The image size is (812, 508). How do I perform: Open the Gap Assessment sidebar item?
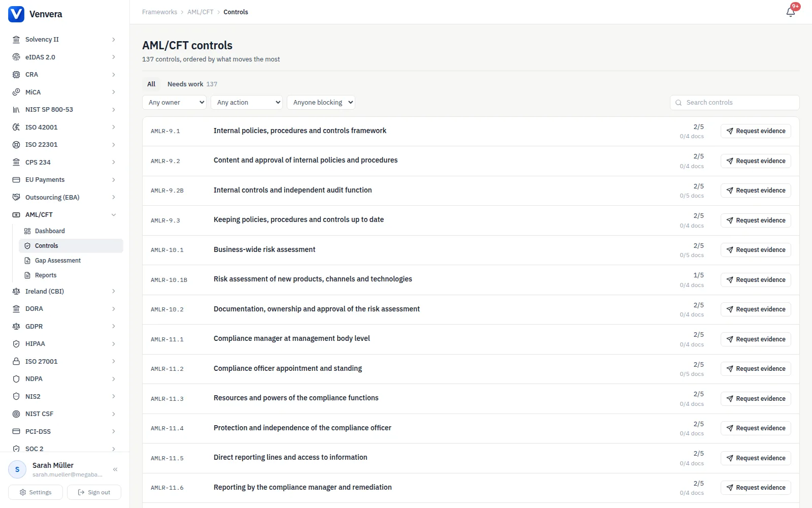click(x=71, y=261)
